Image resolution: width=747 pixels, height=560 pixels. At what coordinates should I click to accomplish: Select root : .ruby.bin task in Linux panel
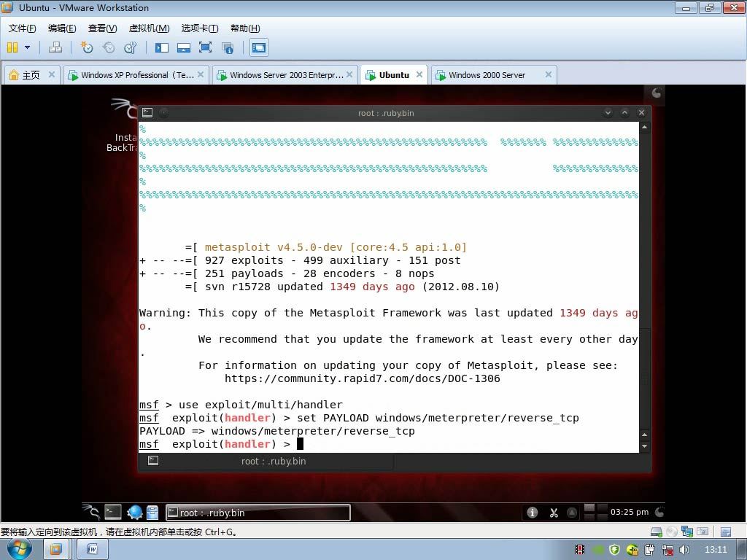coord(258,513)
